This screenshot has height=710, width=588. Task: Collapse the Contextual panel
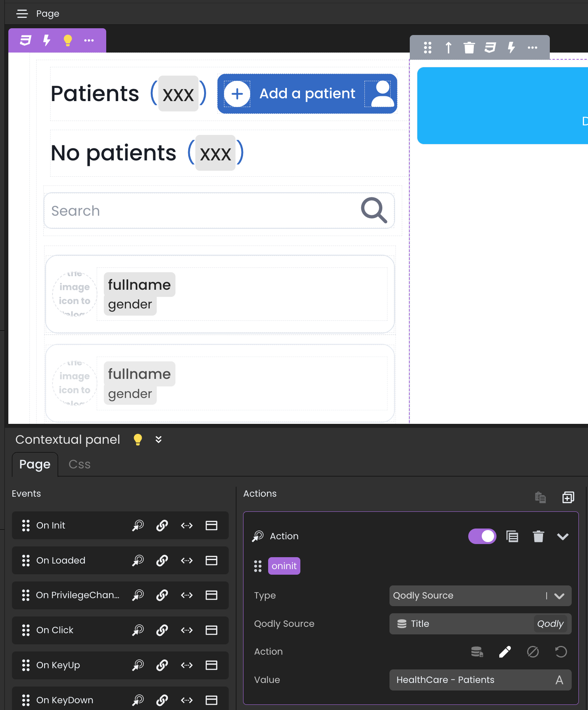click(x=158, y=439)
